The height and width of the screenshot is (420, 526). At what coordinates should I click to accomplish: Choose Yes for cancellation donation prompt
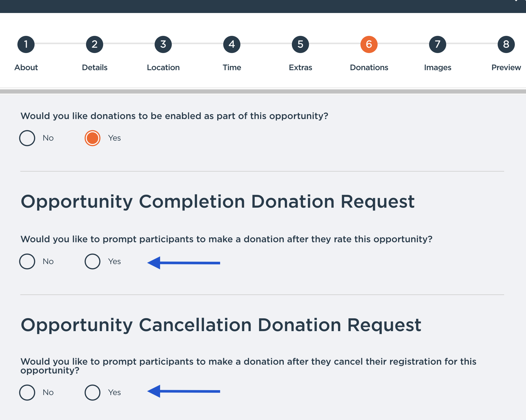click(x=93, y=392)
